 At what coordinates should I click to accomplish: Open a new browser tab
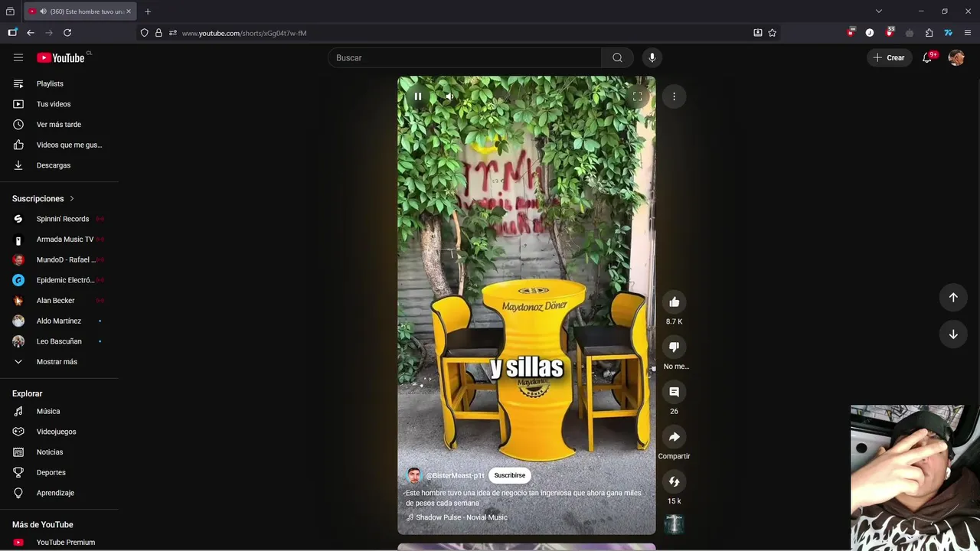(148, 11)
